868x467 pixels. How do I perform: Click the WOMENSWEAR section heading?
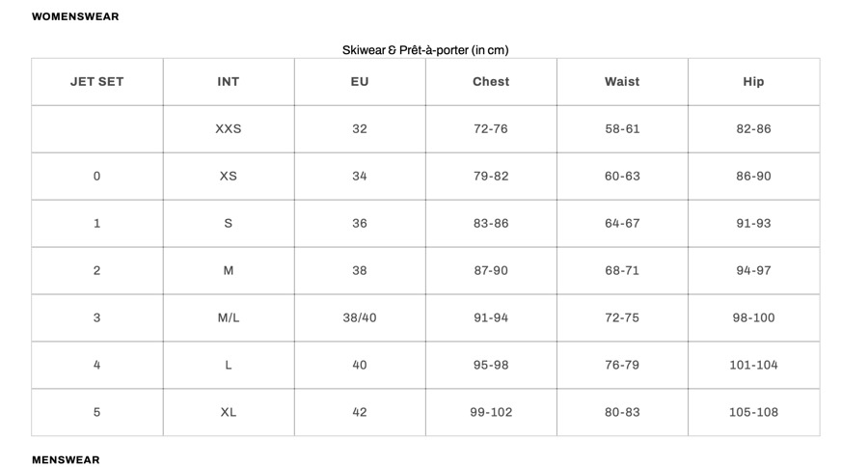[75, 16]
